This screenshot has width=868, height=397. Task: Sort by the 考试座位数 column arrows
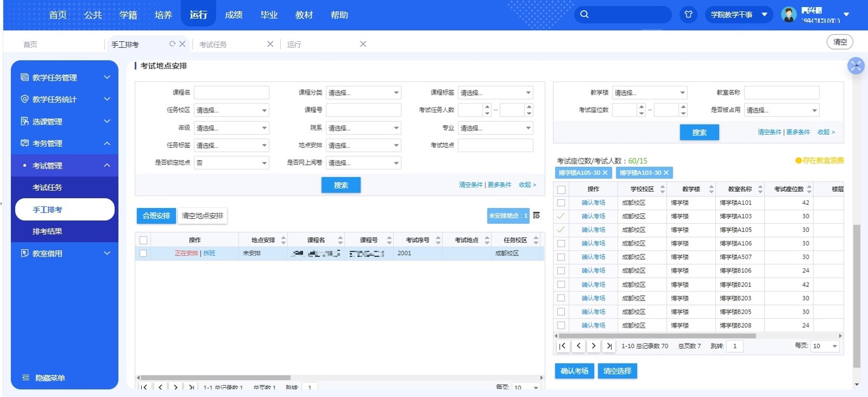click(x=809, y=189)
